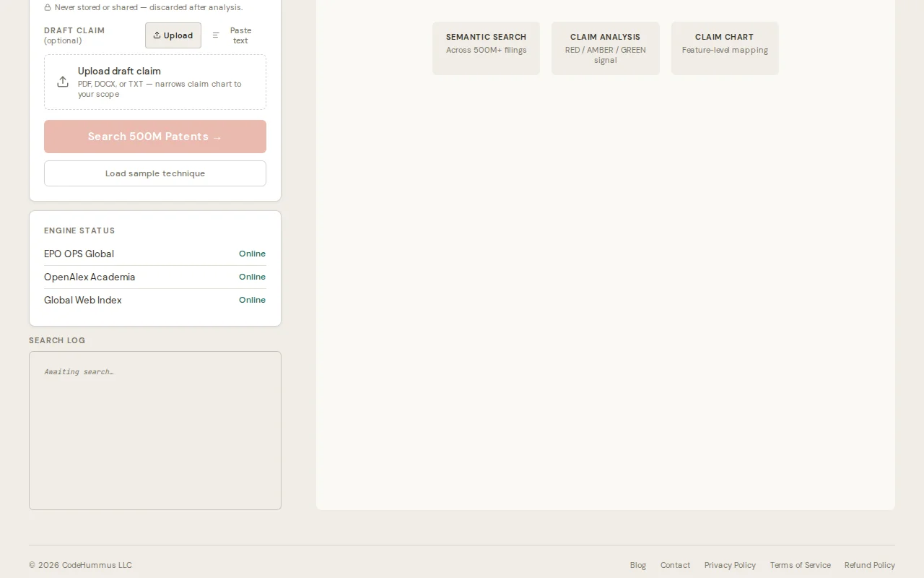
Task: Load the sample technique
Action: pyautogui.click(x=155, y=173)
